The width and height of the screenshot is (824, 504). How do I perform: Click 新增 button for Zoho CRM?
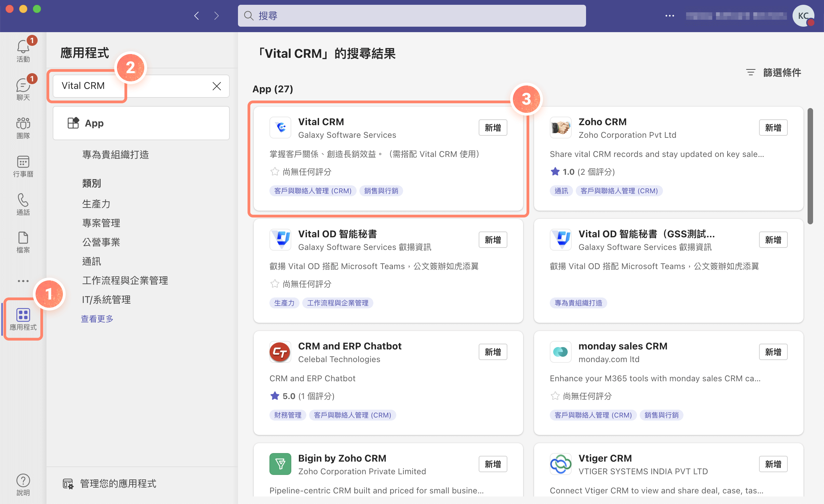coord(773,128)
